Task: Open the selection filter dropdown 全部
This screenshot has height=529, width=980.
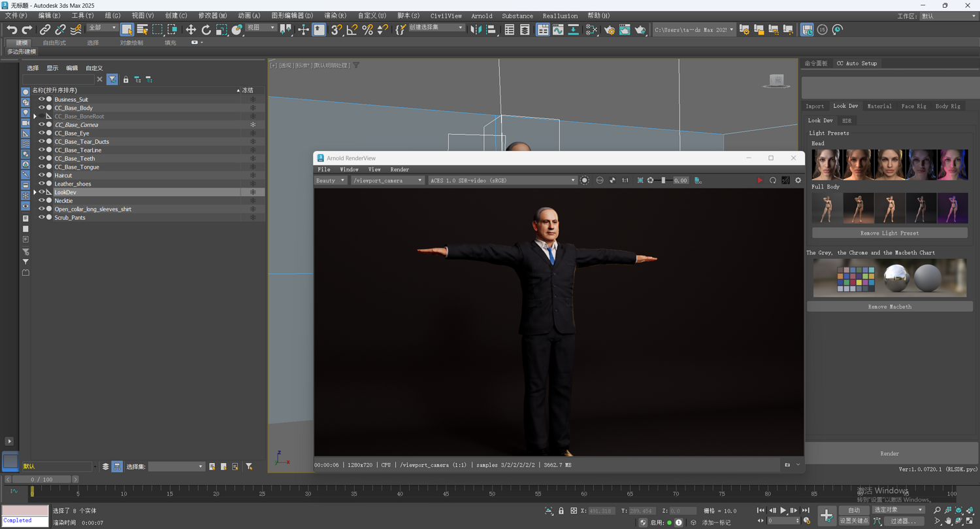Action: coord(102,28)
